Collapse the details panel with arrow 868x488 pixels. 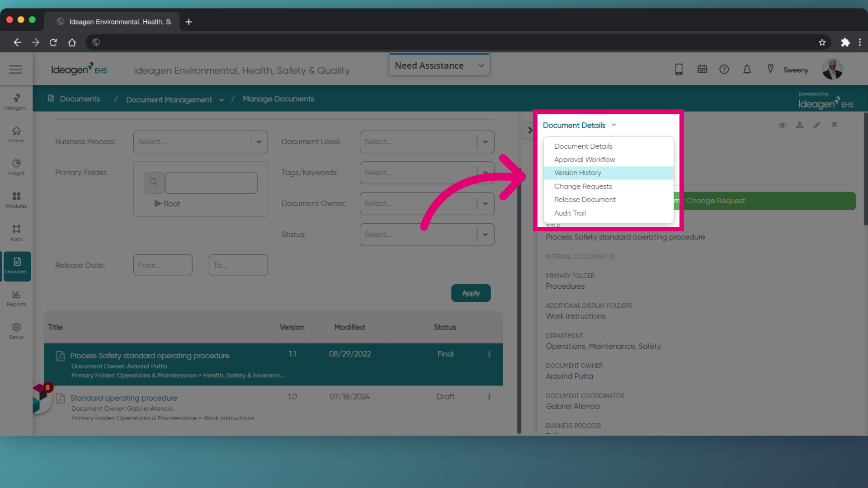click(530, 130)
